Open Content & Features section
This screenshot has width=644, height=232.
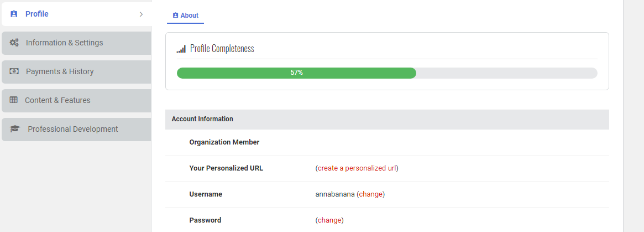[x=57, y=100]
